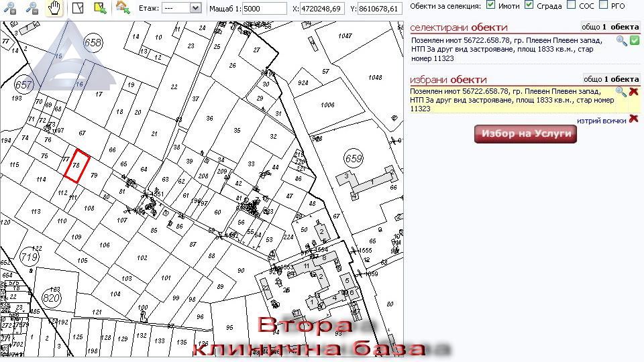Viewport: 644px width, 362px height.
Task: Zoom to parcel in chosen objects list
Action: coord(621,92)
